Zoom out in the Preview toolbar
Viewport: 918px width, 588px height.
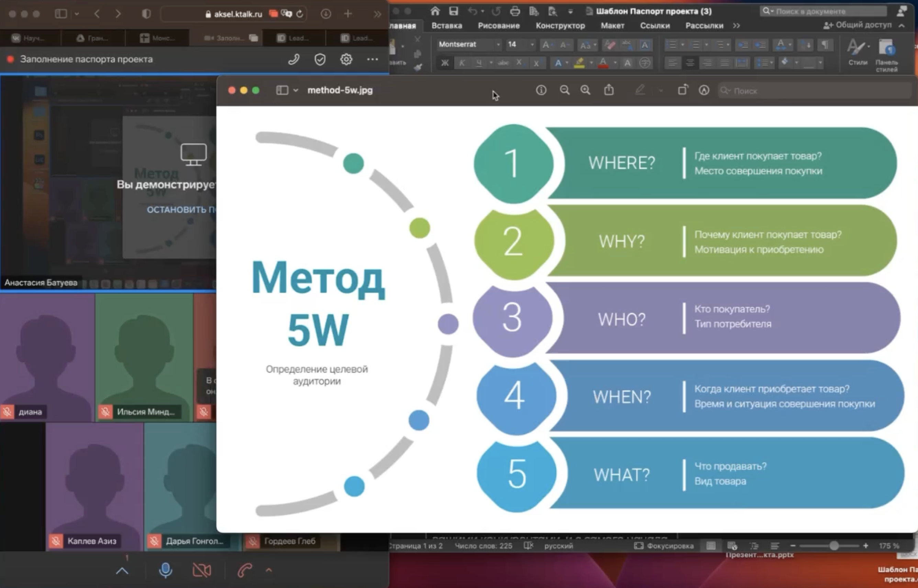click(x=564, y=90)
